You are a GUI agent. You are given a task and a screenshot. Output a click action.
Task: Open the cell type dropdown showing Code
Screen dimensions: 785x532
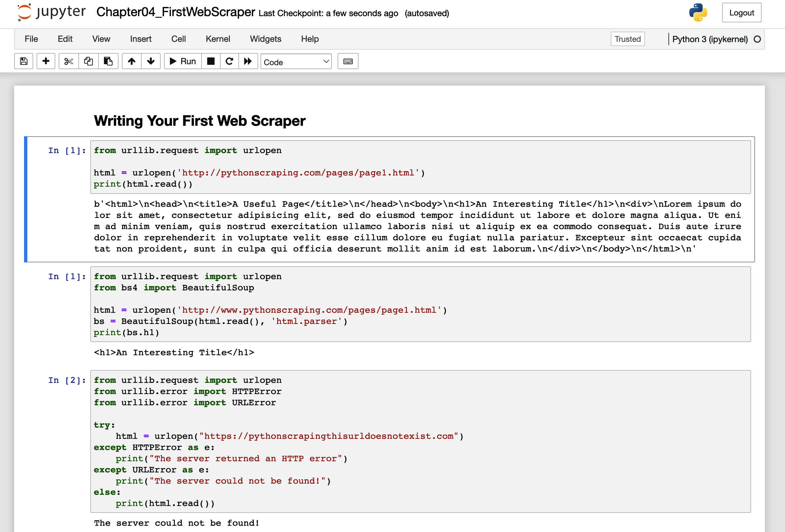coord(296,62)
